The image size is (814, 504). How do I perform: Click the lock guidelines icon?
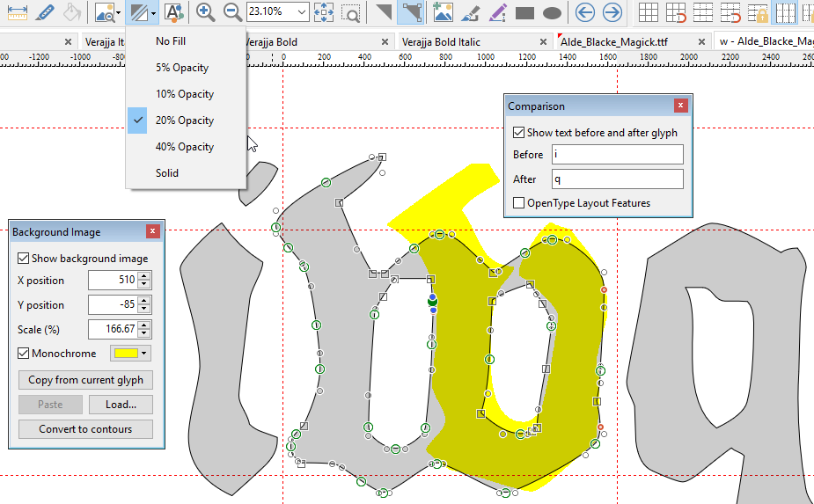click(x=757, y=12)
